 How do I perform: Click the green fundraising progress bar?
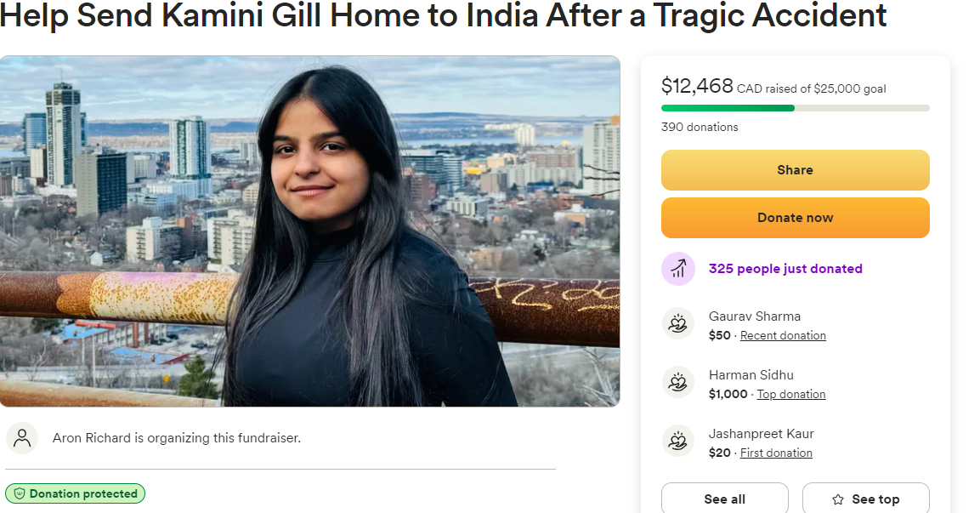click(x=795, y=108)
